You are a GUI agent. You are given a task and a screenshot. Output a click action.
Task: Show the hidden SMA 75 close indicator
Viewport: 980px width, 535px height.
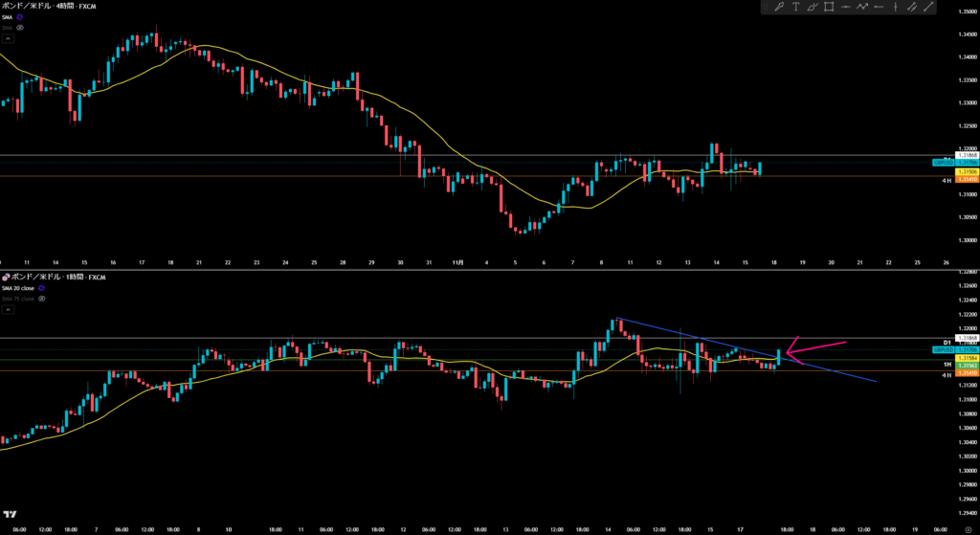tap(42, 299)
